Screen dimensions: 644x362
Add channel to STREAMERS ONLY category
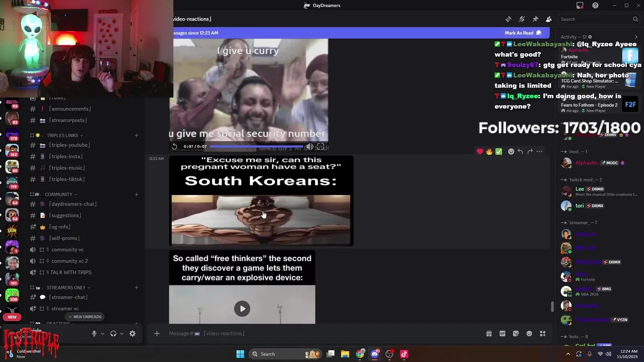pyautogui.click(x=136, y=288)
